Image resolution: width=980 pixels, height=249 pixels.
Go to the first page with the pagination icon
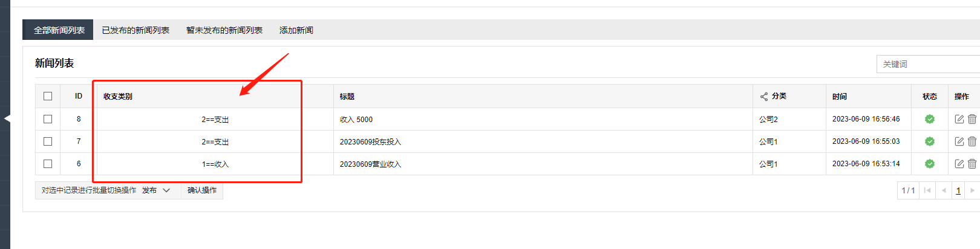coord(927,190)
